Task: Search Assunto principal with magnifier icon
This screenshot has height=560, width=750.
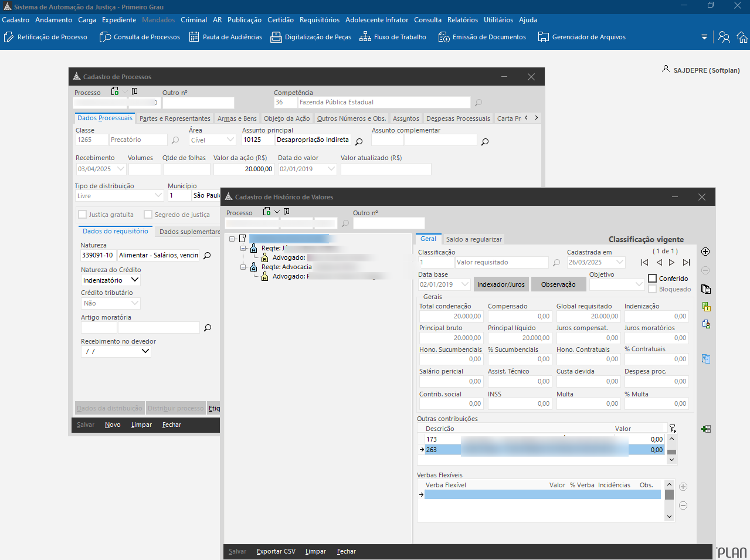Action: [359, 141]
